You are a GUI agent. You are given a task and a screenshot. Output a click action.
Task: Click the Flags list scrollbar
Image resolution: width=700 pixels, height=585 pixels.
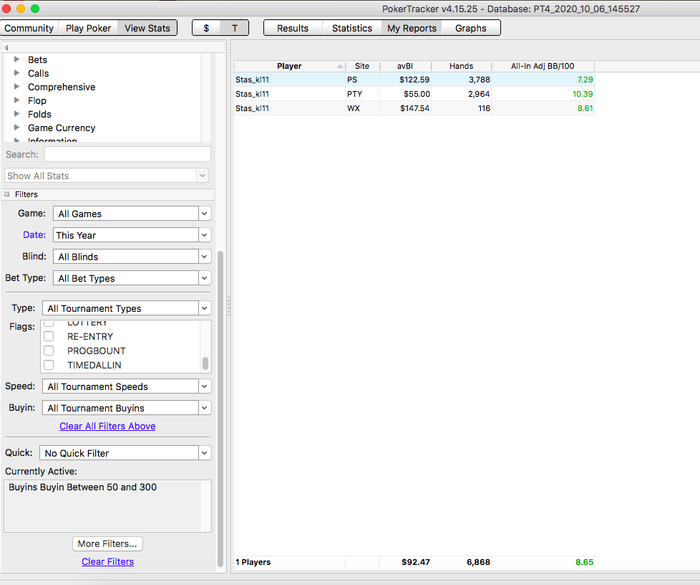click(x=205, y=363)
